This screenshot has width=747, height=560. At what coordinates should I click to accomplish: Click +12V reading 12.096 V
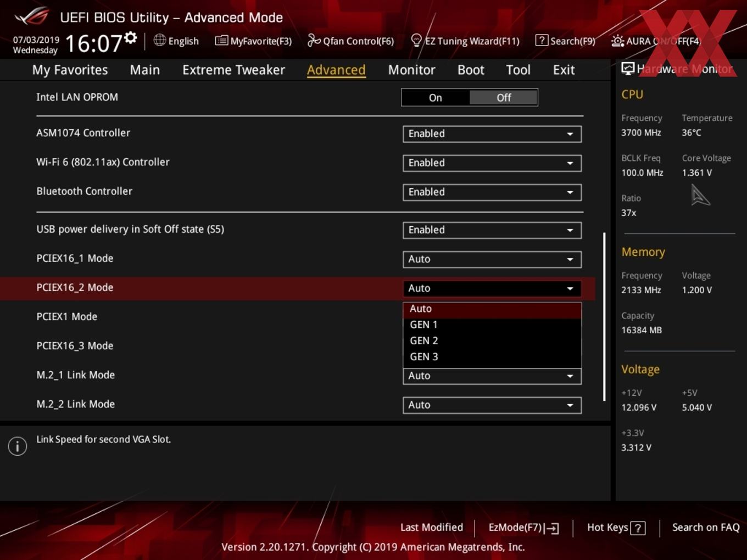(x=639, y=407)
